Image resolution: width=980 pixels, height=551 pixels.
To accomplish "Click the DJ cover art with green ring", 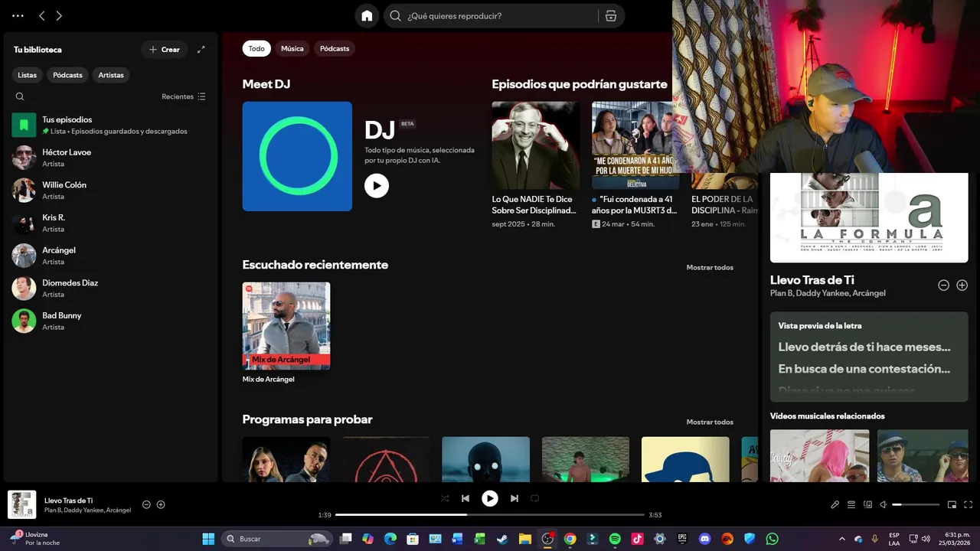I will pyautogui.click(x=297, y=156).
